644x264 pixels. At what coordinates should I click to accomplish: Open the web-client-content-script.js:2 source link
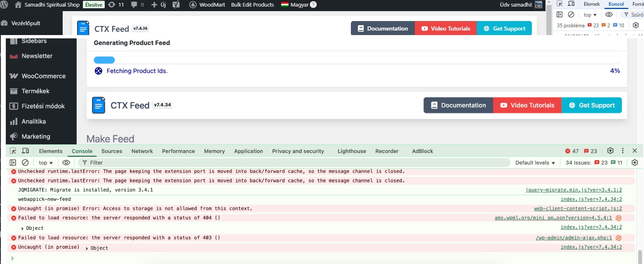coord(578,208)
